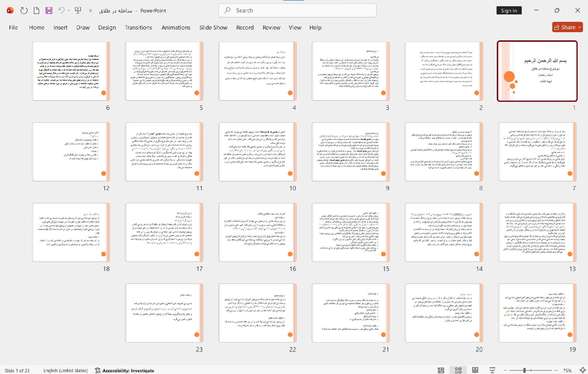This screenshot has width=588, height=374.
Task: Open zoom dialog via 75% label
Action: [568, 370]
